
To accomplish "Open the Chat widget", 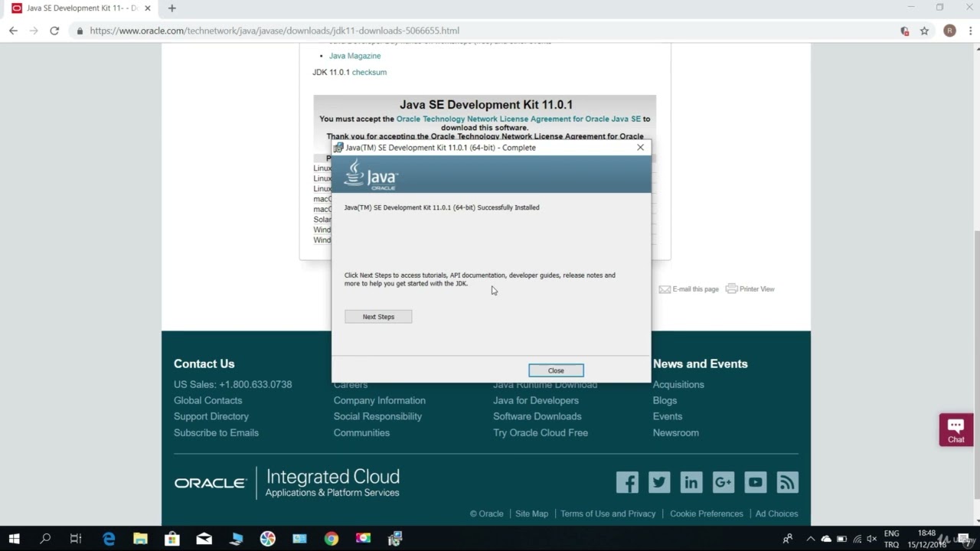I will (x=956, y=430).
